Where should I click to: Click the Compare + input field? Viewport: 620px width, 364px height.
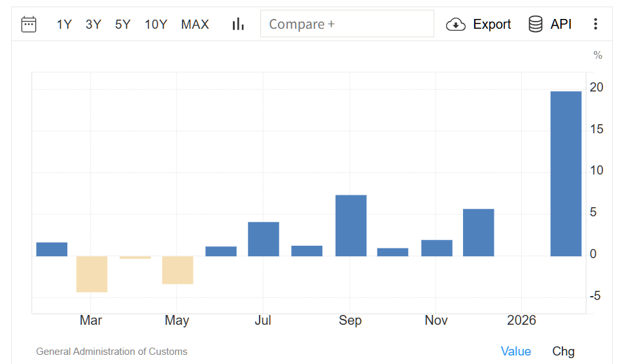[x=347, y=24]
